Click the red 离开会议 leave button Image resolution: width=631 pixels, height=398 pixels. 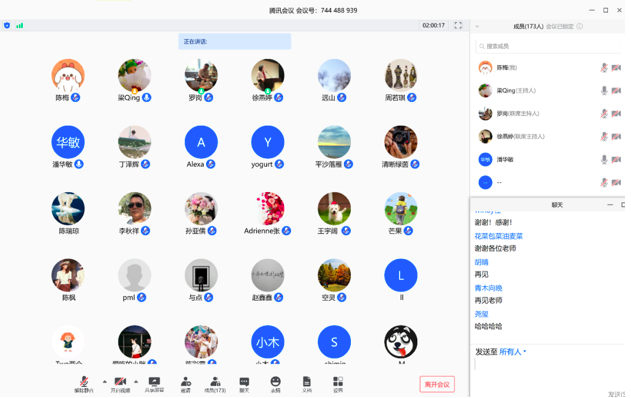pos(437,384)
